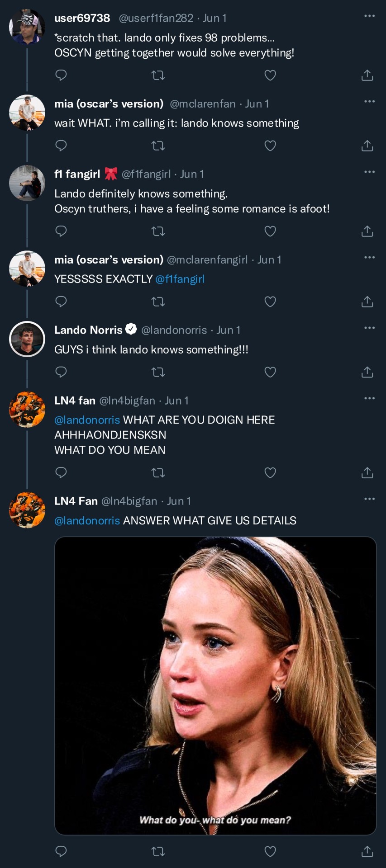
Task: Open the Lando Norris display name
Action: (88, 330)
